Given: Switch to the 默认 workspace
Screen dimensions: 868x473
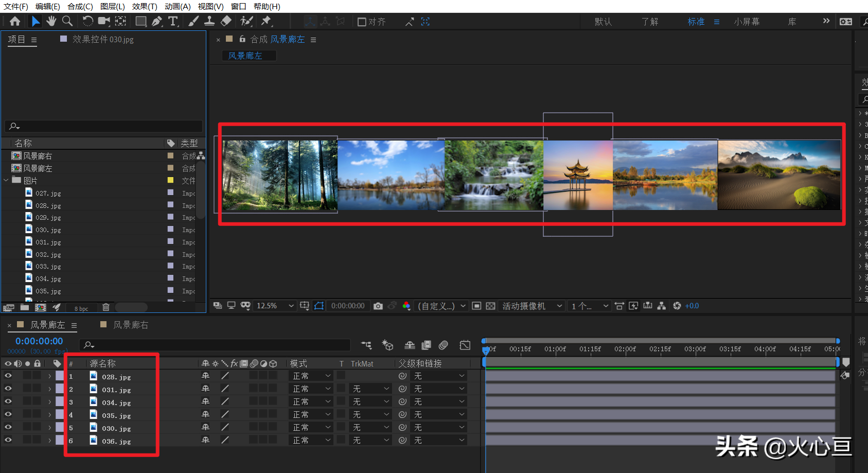Looking at the screenshot, I should pos(603,22).
